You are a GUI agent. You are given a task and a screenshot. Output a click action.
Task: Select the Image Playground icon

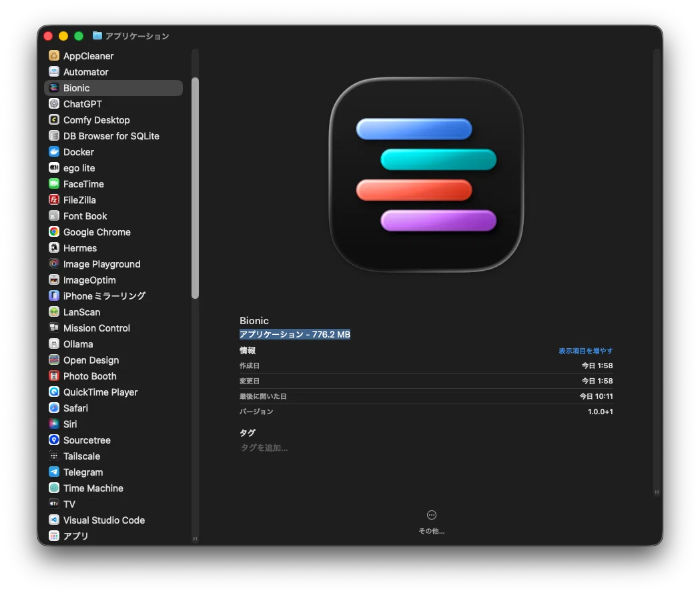click(x=54, y=263)
